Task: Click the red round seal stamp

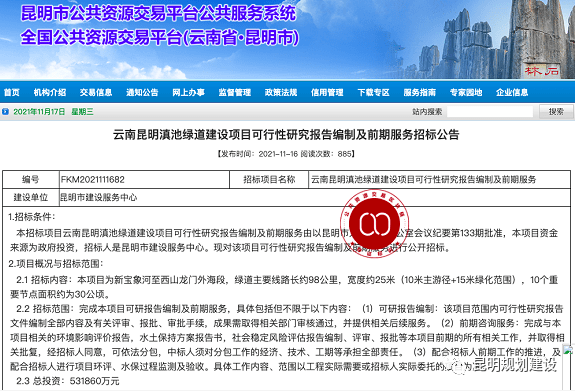Action: (x=374, y=223)
